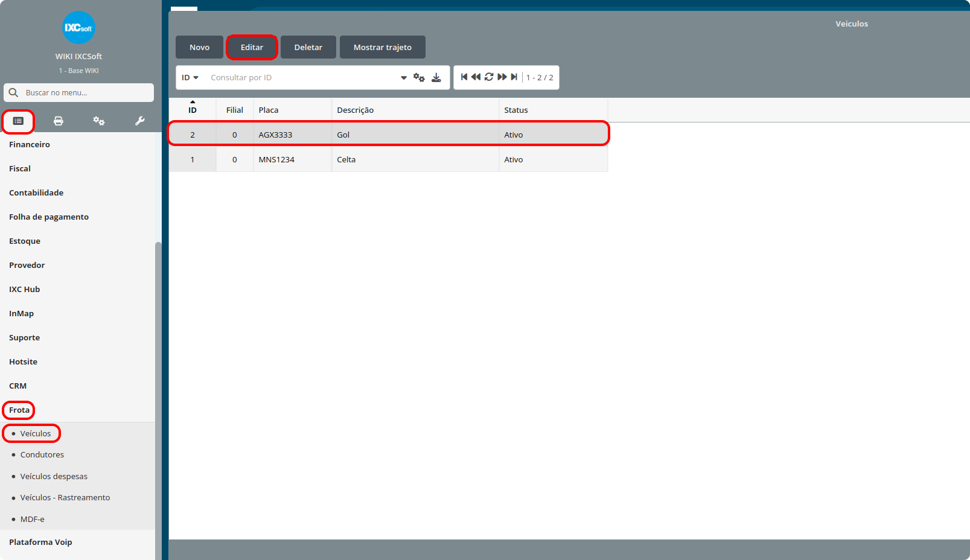
Task: Open the Contabilidade menu
Action: 36,192
